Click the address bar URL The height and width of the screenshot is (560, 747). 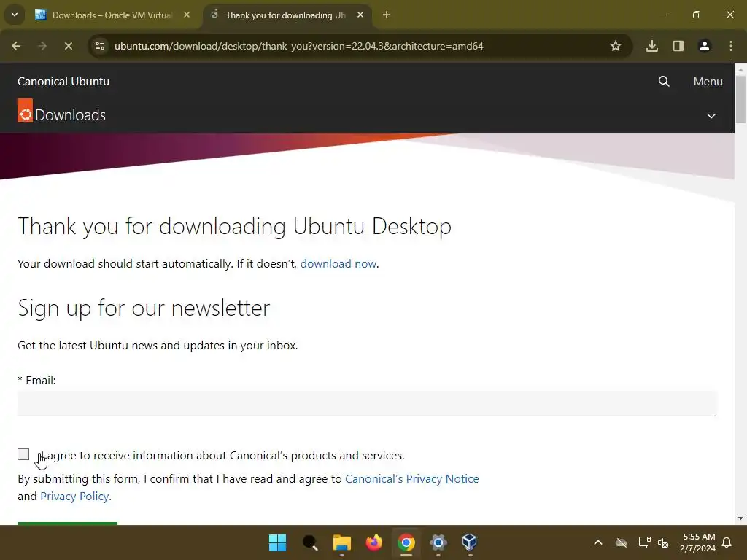pos(298,46)
